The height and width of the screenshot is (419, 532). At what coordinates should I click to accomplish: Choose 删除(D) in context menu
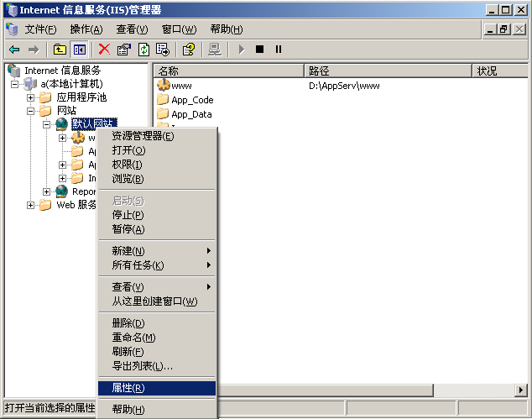click(x=157, y=323)
